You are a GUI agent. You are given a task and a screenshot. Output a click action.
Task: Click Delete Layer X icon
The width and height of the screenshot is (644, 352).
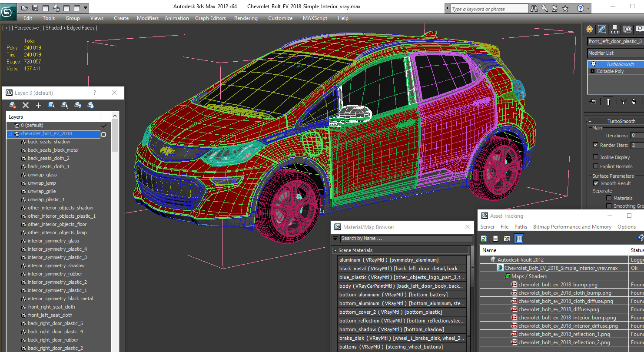[26, 105]
